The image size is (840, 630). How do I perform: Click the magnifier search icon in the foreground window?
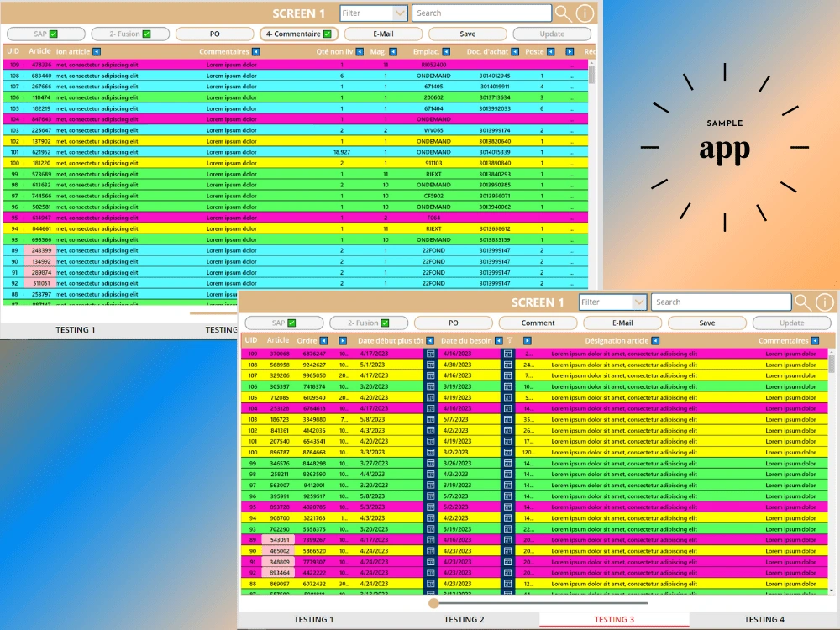802,302
